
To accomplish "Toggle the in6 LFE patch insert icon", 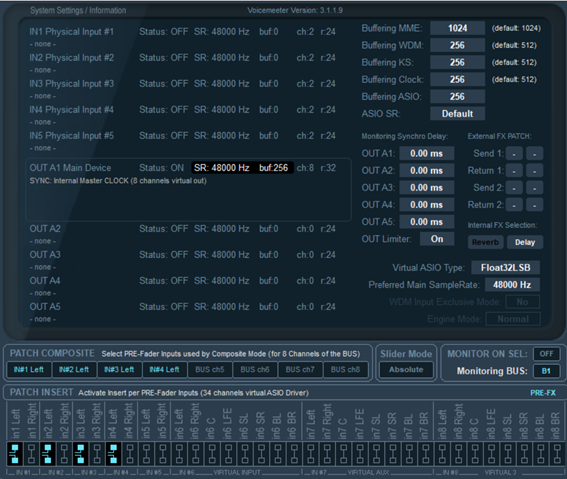I will point(229,454).
